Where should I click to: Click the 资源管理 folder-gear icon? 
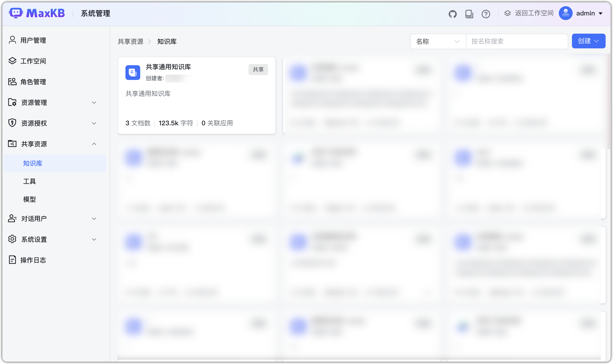coord(12,102)
